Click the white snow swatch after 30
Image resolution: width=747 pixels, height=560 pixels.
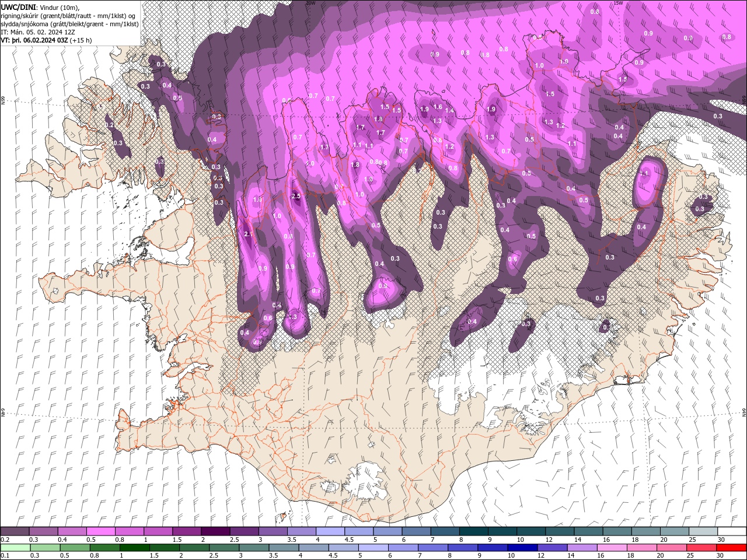[732, 531]
